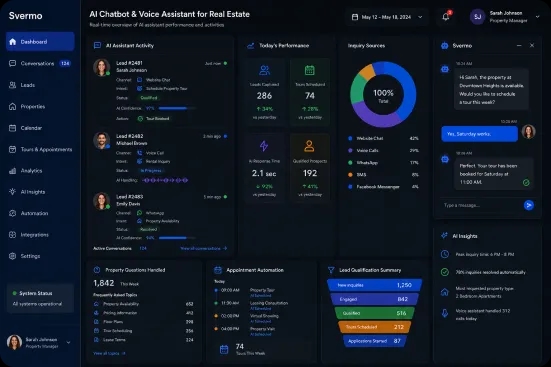This screenshot has width=551, height=367.
Task: Click the Peak inquiry time clock icon
Action: coord(445,254)
